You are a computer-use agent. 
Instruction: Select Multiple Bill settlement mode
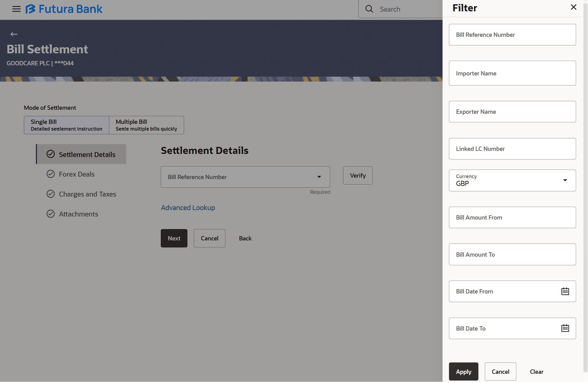[146, 125]
